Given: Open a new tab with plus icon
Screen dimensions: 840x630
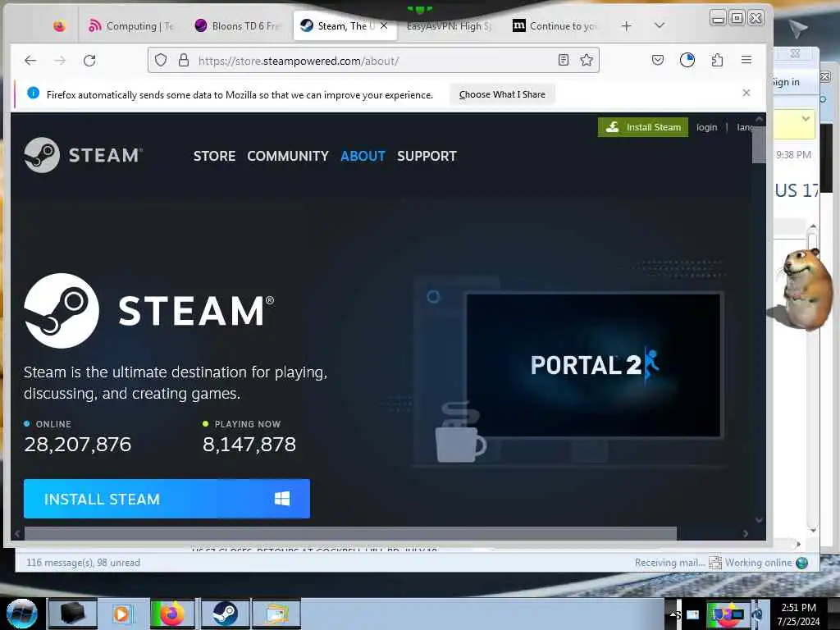Looking at the screenshot, I should (x=626, y=25).
